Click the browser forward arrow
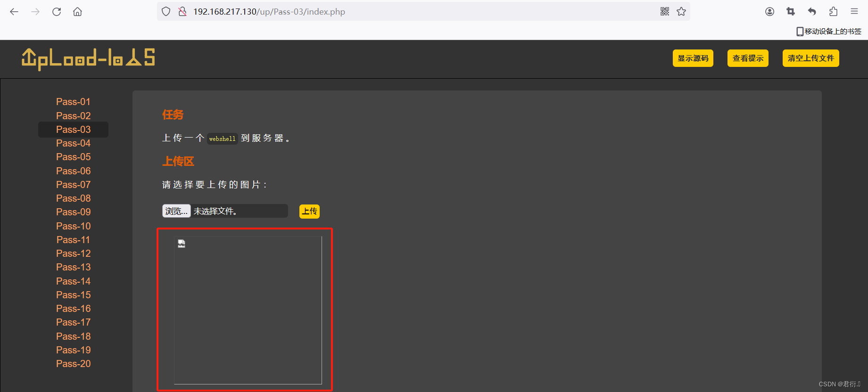 35,12
